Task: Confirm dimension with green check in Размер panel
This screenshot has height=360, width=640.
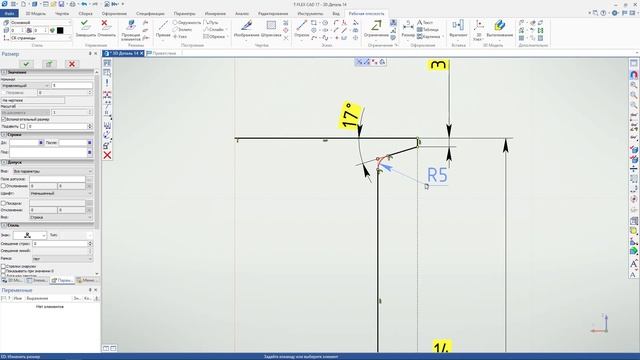Action: pos(27,64)
